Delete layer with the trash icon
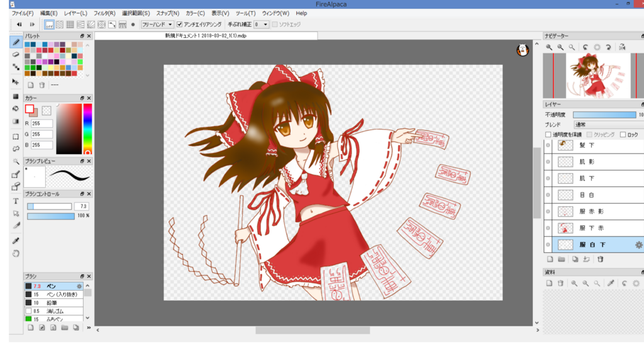The width and height of the screenshot is (644, 358). pyautogui.click(x=601, y=259)
